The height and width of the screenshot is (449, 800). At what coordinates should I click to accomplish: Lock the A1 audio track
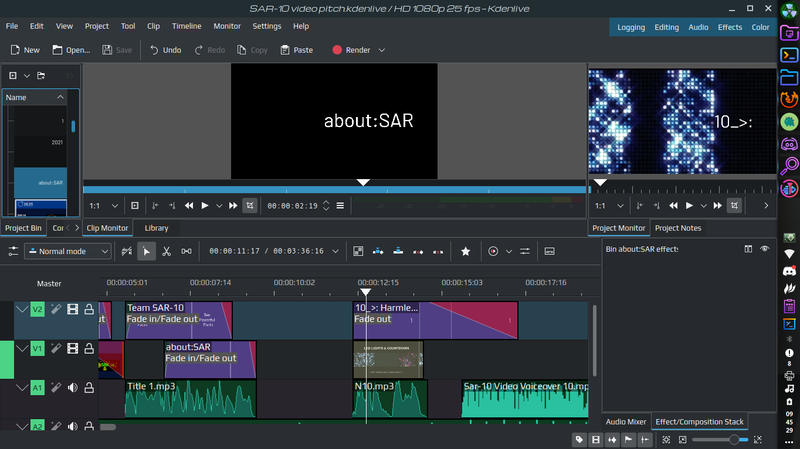click(89, 388)
